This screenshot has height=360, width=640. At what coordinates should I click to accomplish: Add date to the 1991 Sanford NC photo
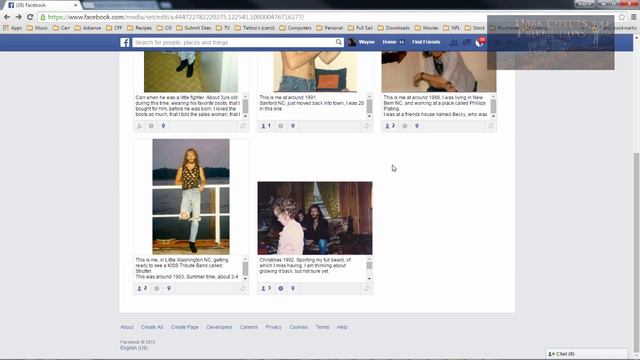click(x=281, y=126)
